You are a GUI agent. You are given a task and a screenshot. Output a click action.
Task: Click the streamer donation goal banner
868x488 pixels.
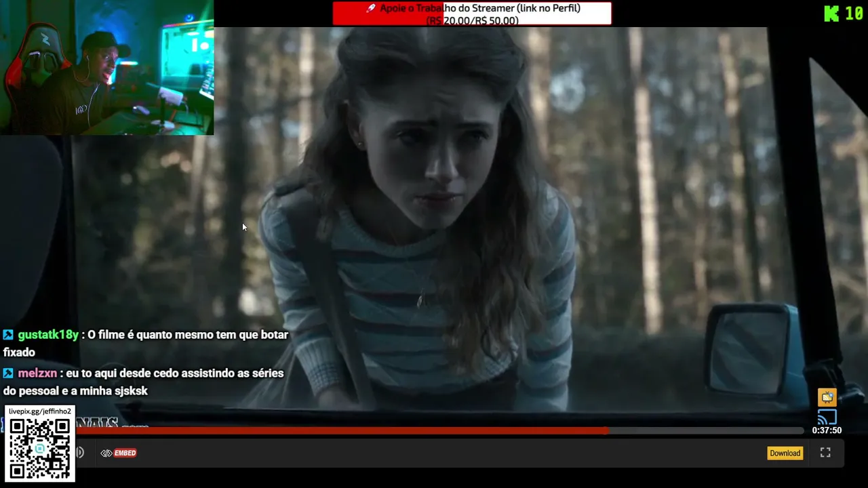pos(472,14)
